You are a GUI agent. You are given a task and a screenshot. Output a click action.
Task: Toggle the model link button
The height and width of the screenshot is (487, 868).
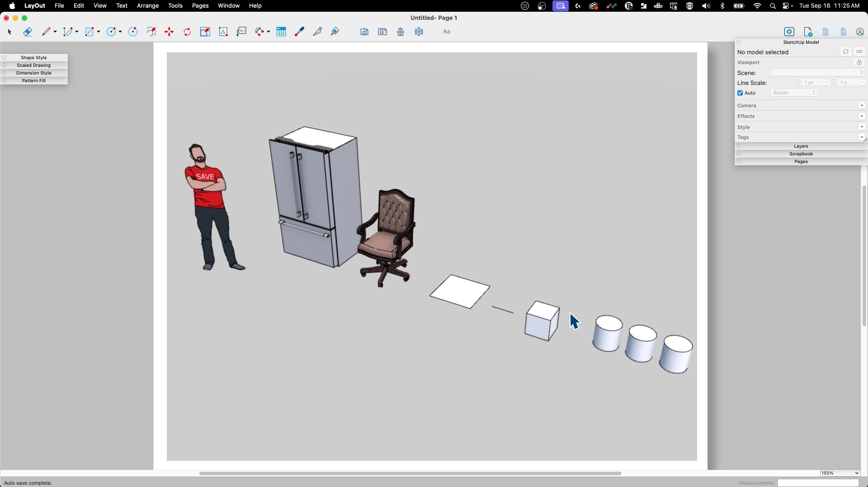pos(859,52)
